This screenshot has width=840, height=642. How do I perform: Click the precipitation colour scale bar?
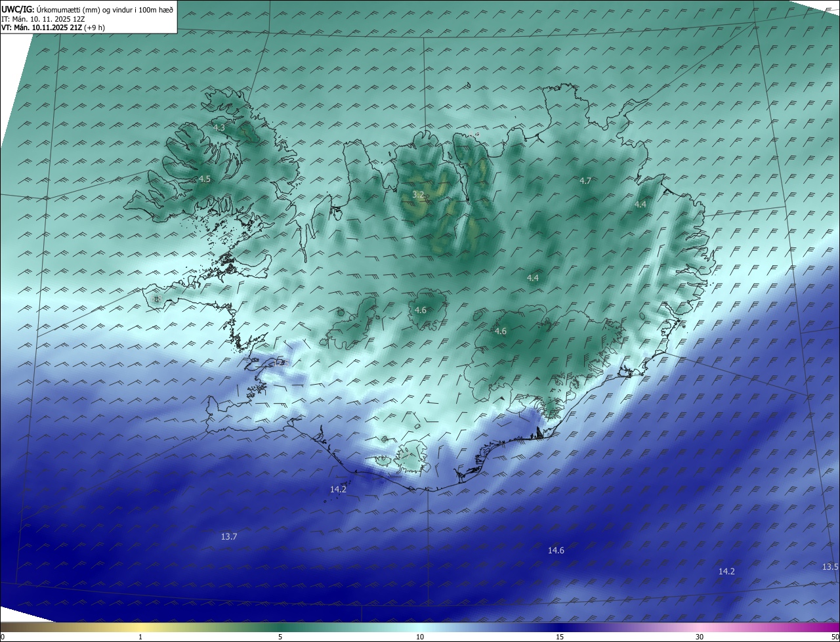pyautogui.click(x=420, y=627)
